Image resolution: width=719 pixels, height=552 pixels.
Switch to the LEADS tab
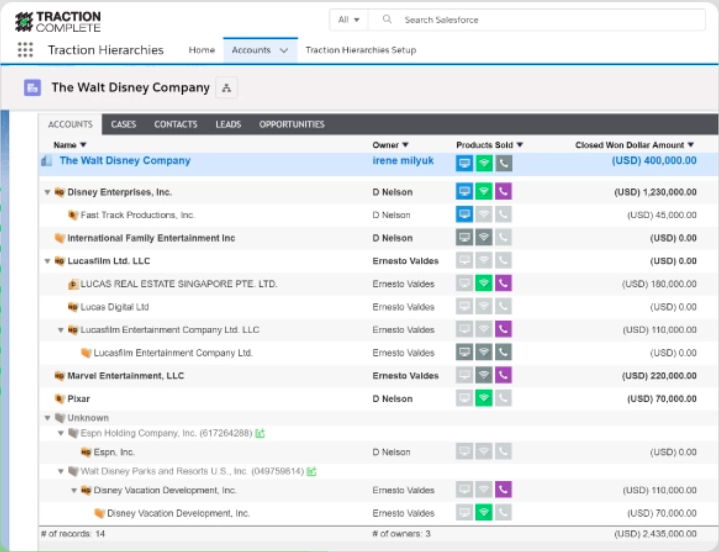(228, 124)
